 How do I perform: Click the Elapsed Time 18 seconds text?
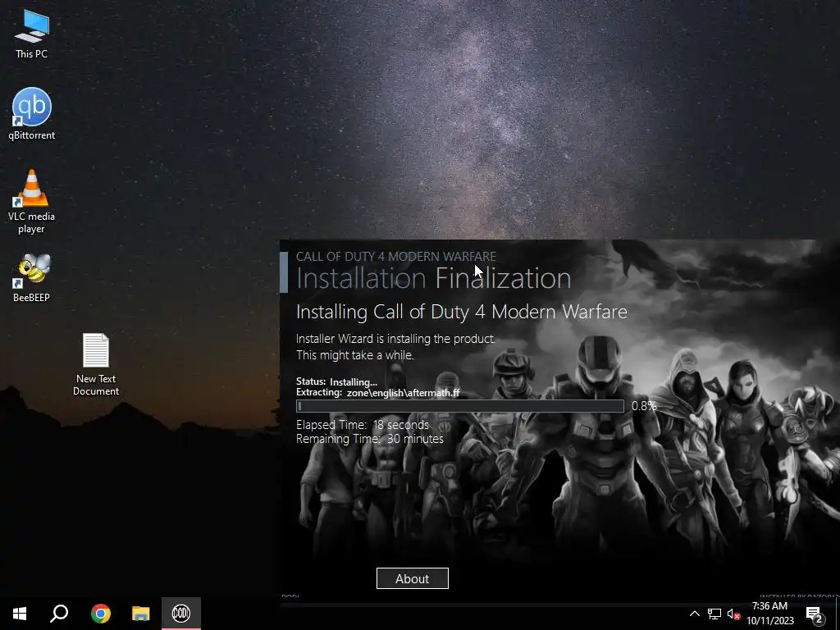pyautogui.click(x=363, y=425)
